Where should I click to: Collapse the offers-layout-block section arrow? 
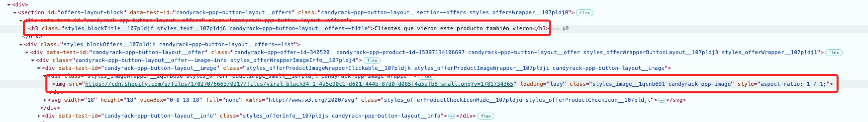tap(15, 13)
